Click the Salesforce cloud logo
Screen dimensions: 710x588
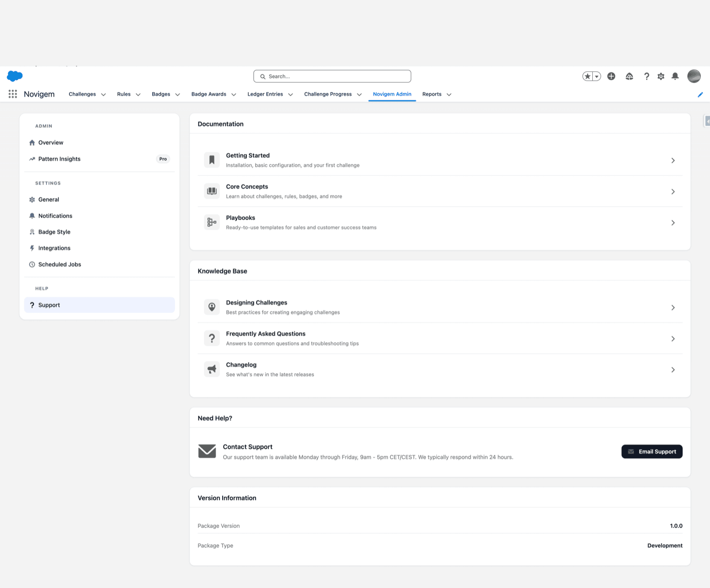click(x=15, y=76)
